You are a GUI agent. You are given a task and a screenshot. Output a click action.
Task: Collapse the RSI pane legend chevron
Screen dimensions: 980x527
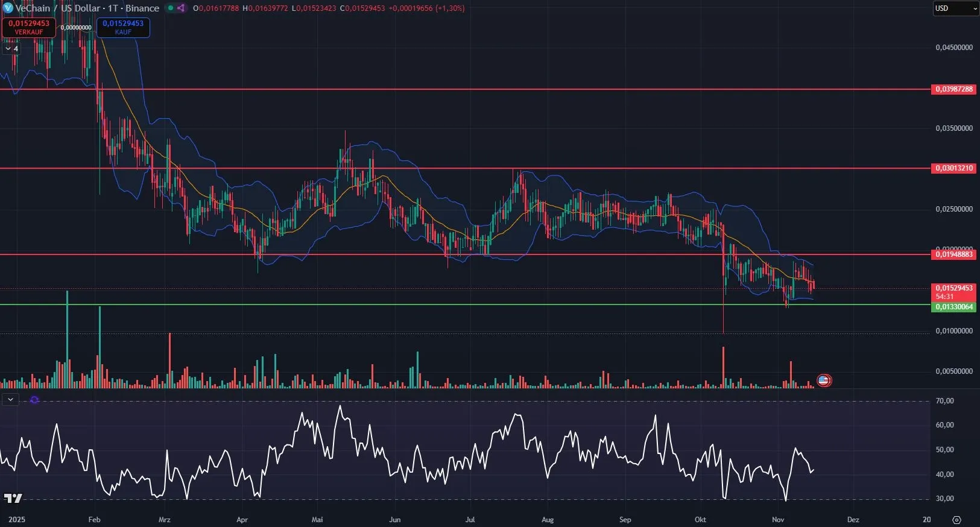tap(10, 400)
